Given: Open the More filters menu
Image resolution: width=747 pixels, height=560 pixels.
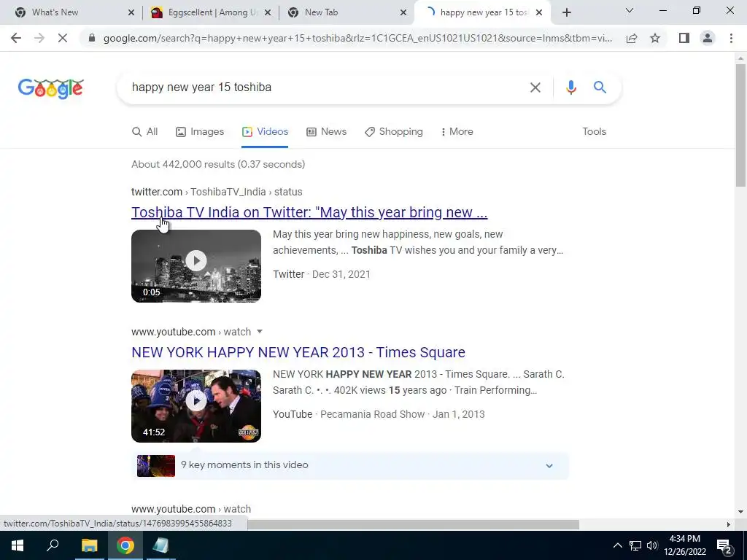Looking at the screenshot, I should tap(457, 131).
